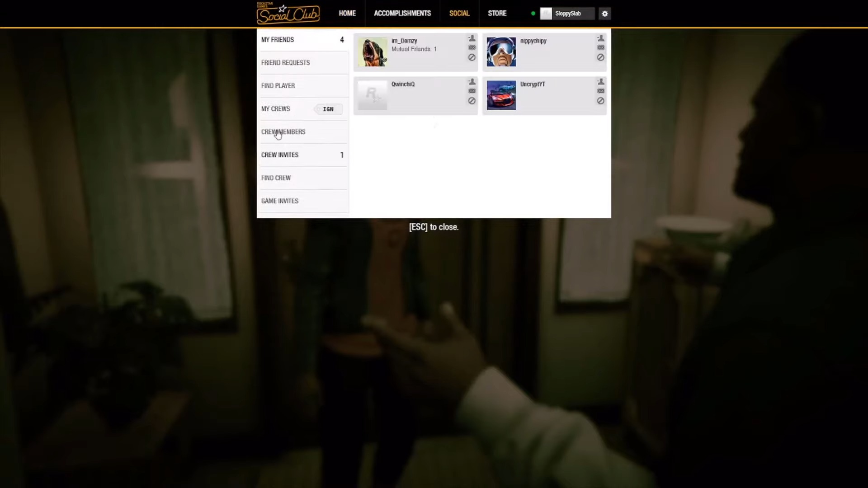
Task: Click SloppyStab username in top bar
Action: pyautogui.click(x=567, y=13)
